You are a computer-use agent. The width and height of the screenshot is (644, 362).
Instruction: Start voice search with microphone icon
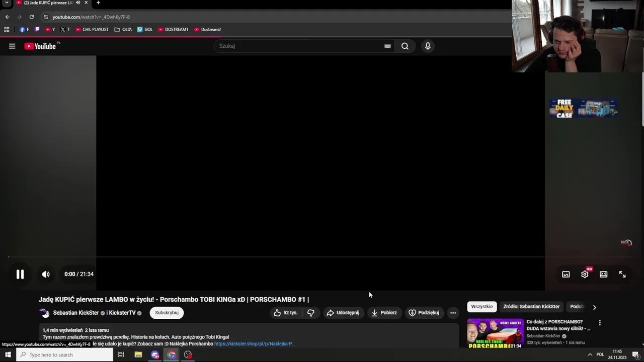(x=428, y=46)
